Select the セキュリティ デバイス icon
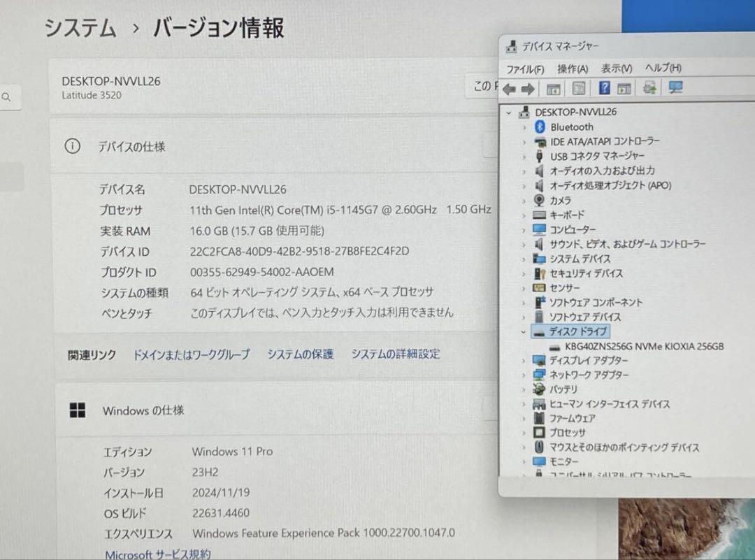This screenshot has height=560, width=755. 539,273
